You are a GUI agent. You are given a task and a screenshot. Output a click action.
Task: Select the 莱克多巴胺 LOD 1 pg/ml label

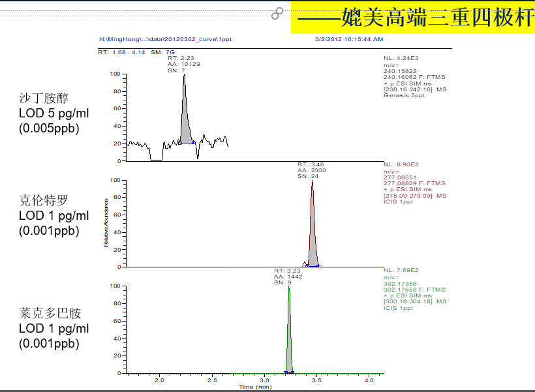coord(48,328)
